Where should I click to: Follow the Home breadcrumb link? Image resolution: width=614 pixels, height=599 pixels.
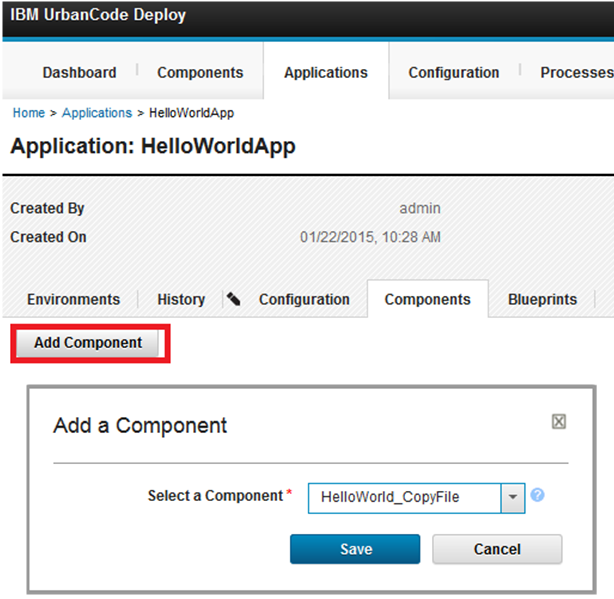(x=29, y=113)
